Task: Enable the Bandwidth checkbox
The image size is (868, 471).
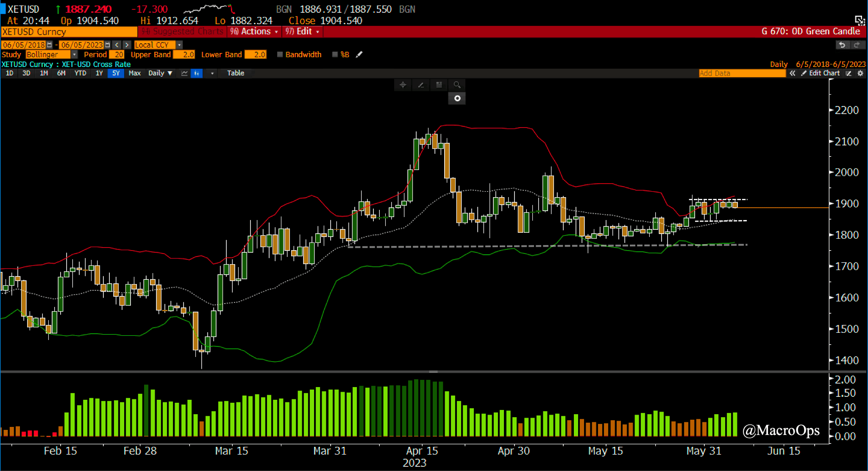Action: (x=280, y=54)
